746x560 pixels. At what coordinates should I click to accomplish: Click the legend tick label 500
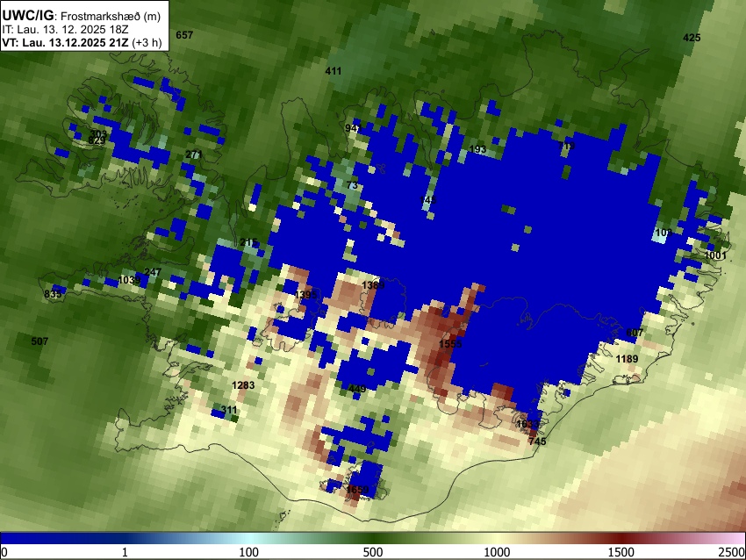click(x=372, y=552)
